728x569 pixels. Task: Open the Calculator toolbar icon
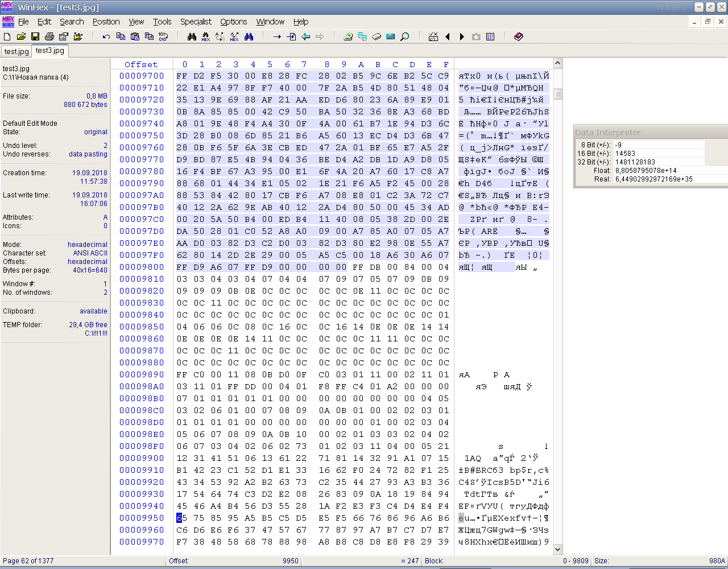pyautogui.click(x=391, y=36)
